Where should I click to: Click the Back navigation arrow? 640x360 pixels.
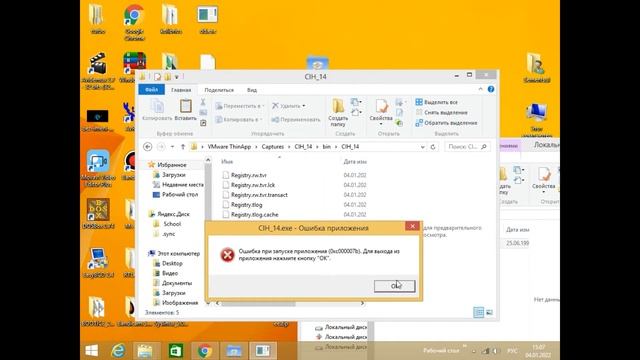click(148, 147)
